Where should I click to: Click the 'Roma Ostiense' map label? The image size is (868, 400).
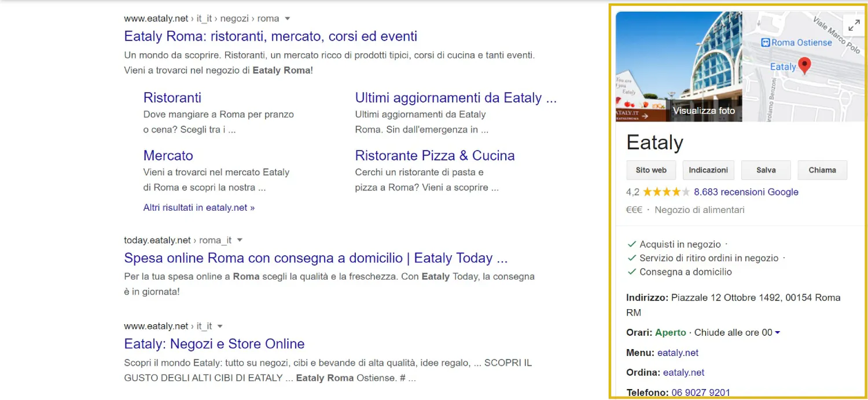pos(801,42)
